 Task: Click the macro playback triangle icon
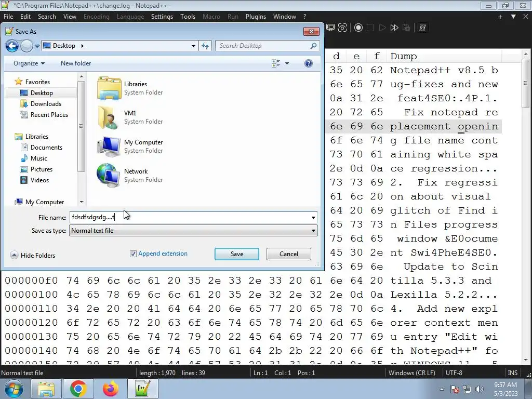[x=382, y=28]
